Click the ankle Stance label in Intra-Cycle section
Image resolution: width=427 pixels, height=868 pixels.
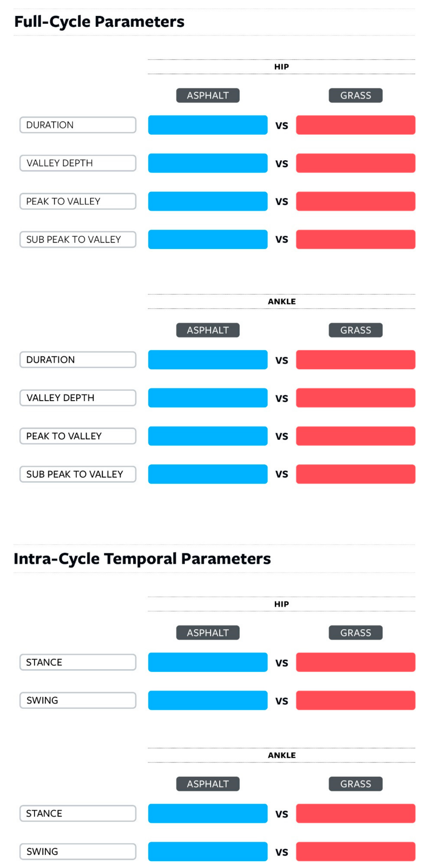77,813
